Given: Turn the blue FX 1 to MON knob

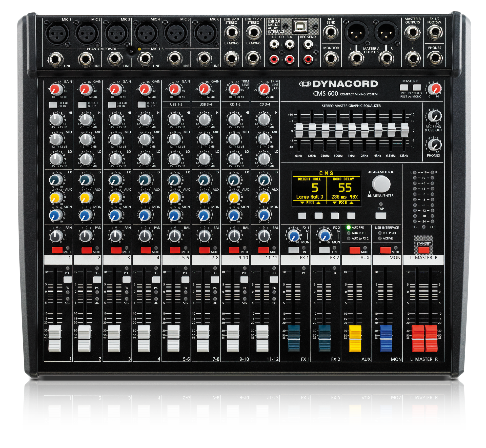Looking at the screenshot, I should coord(294,235).
